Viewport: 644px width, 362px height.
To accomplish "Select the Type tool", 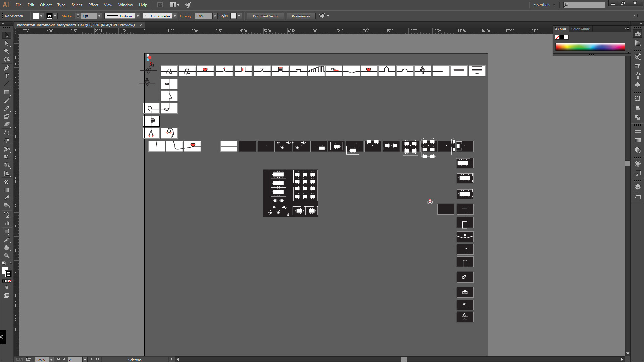I will click(6, 76).
